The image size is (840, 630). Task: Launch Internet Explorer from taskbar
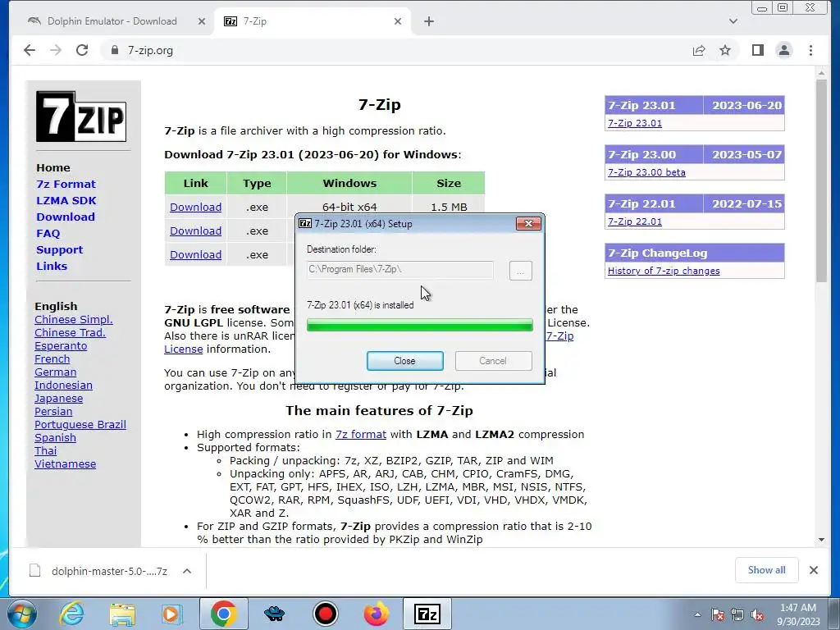tap(72, 614)
